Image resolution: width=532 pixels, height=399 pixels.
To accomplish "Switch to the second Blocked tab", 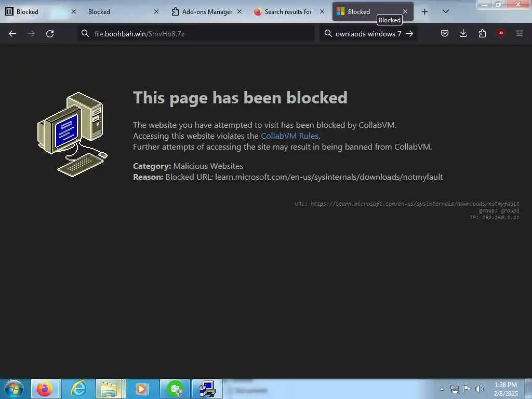I will coord(123,12).
